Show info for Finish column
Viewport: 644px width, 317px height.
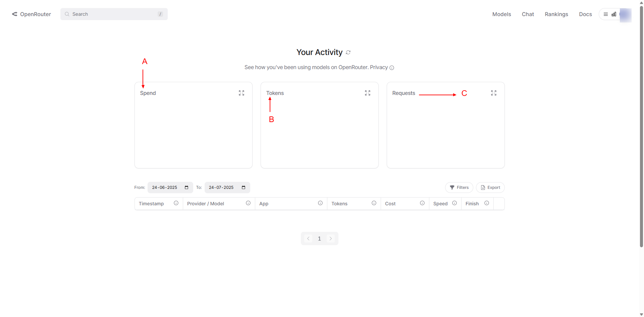click(487, 203)
